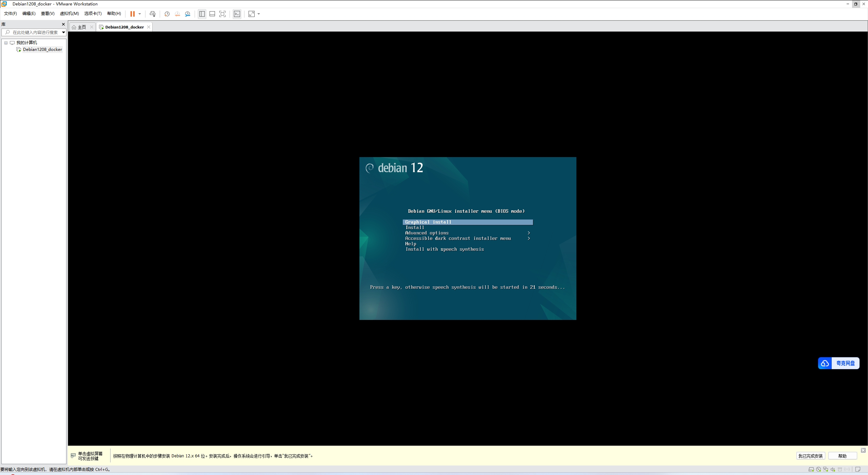Click the orange pause VM button
The image size is (868, 475).
tap(133, 14)
